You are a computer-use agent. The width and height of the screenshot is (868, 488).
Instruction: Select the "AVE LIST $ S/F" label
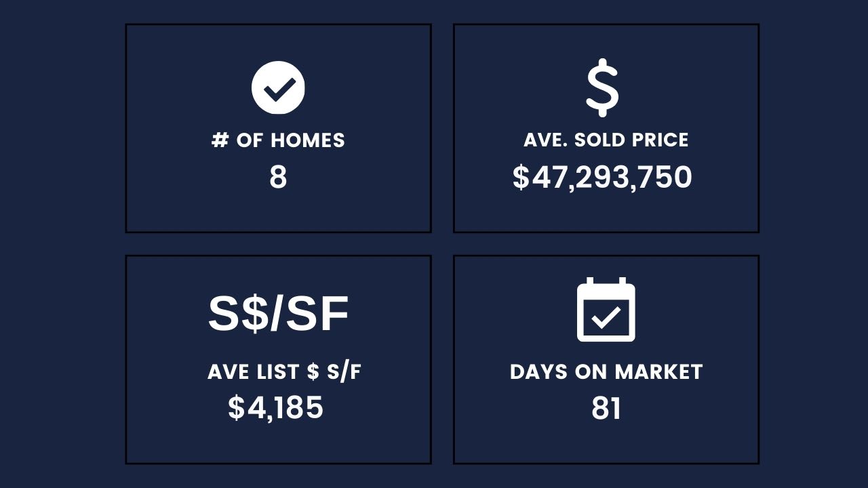284,372
